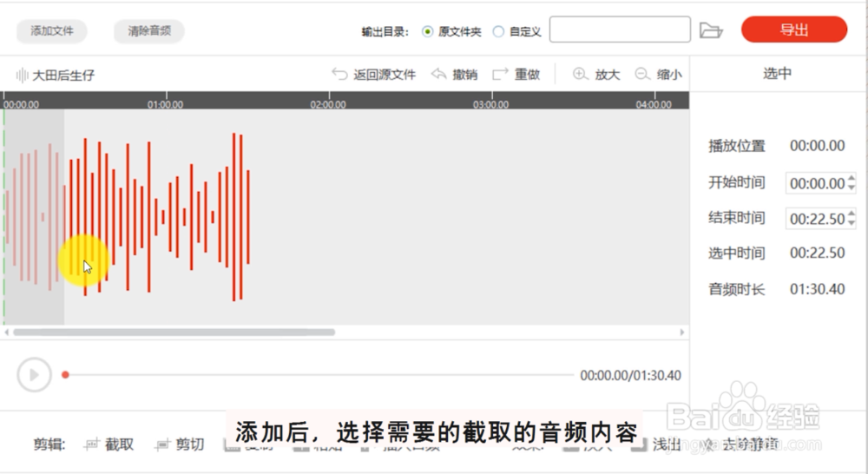Select the 自定义 output radio button
The width and height of the screenshot is (868, 474).
pos(498,31)
